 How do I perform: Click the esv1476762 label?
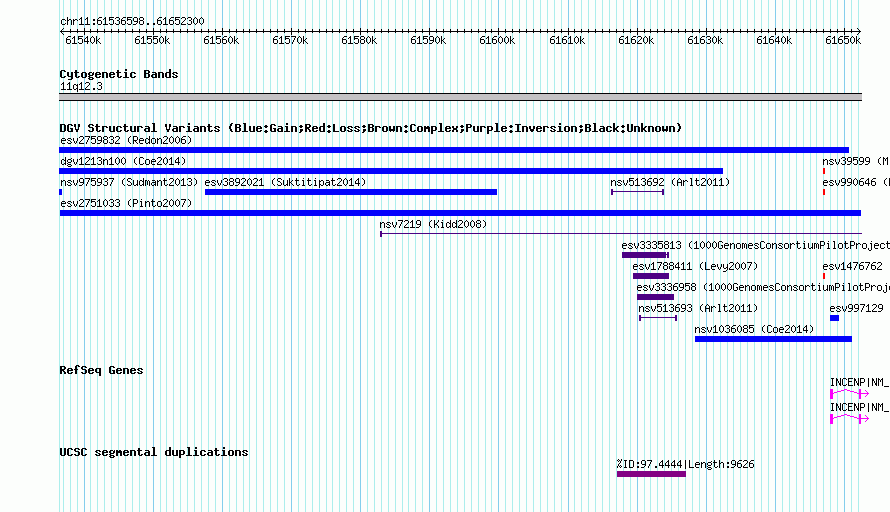pyautogui.click(x=853, y=266)
